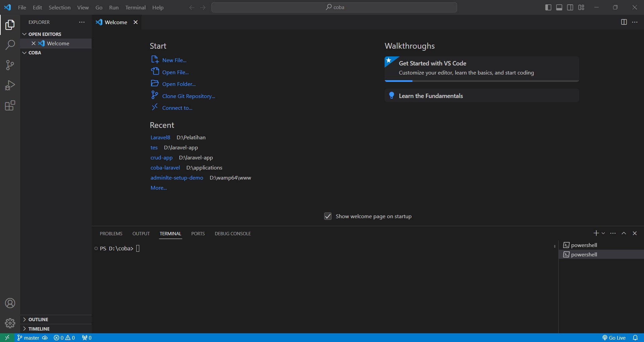Open the Source Control view
The width and height of the screenshot is (644, 342).
[x=10, y=65]
